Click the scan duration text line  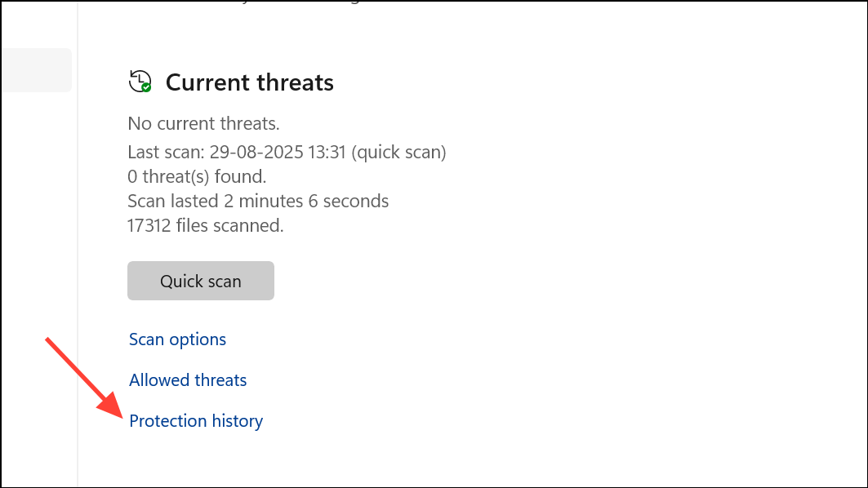(258, 201)
